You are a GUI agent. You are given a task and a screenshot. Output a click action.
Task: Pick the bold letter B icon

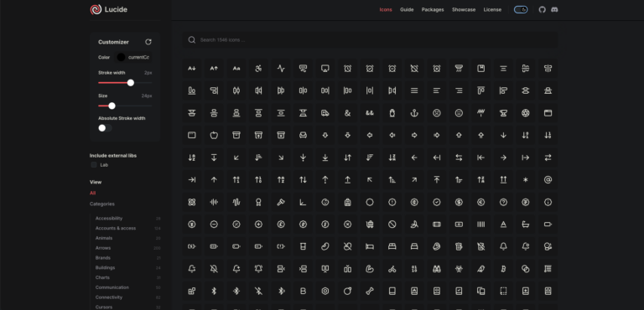[x=303, y=291]
